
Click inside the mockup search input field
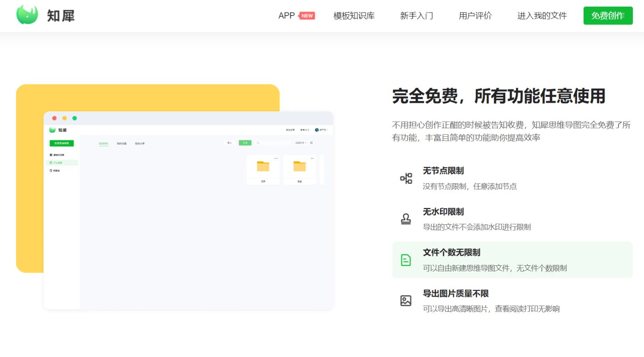[275, 143]
